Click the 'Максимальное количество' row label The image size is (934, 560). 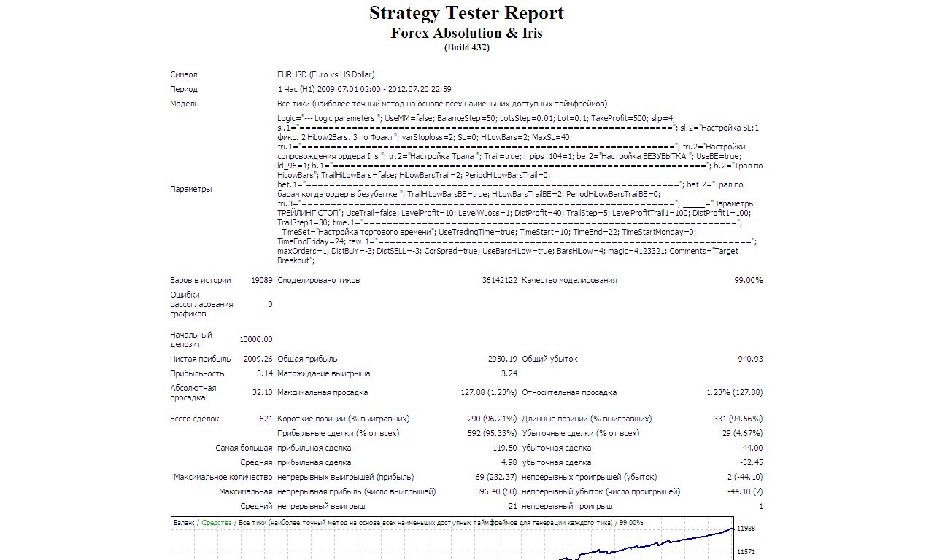pyautogui.click(x=223, y=477)
